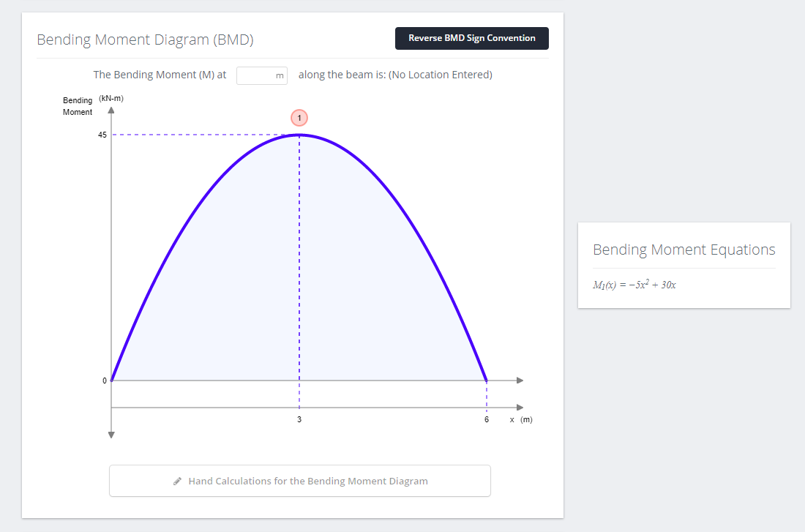Click the 0 label at the graph origin
Viewport: 805px width, 532px height.
[104, 381]
